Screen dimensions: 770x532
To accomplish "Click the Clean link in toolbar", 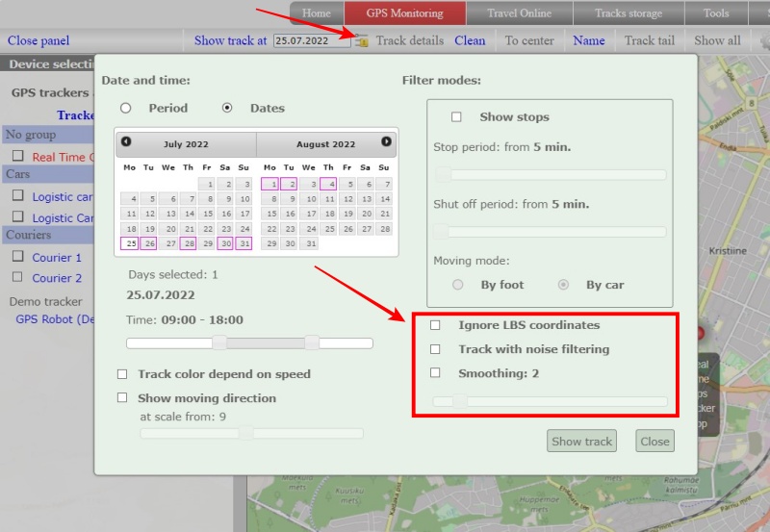I will click(470, 40).
